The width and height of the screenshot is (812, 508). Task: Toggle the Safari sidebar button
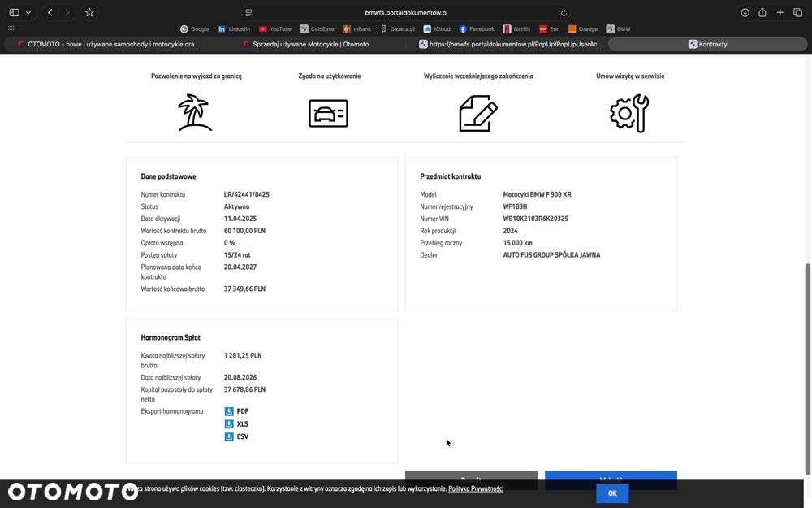pos(15,12)
